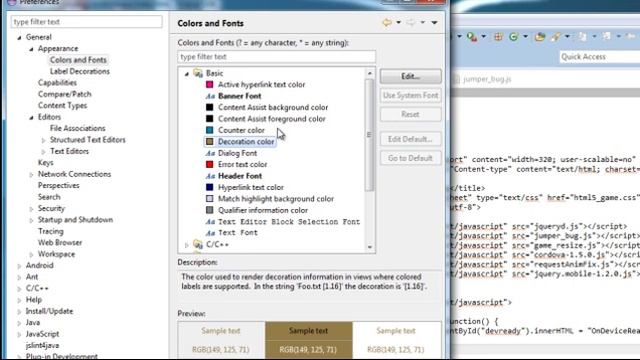Expand the Android preferences node
This screenshot has width=640, height=360.
click(x=19, y=266)
